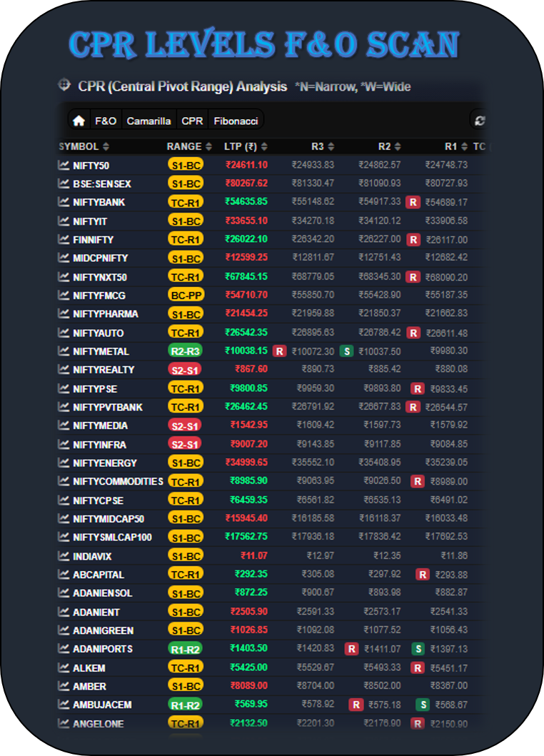Select the Fibonacci tab
This screenshot has width=544, height=756.
236,121
